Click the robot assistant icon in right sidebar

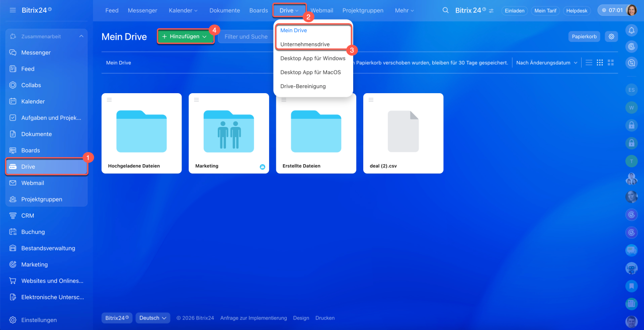pyautogui.click(x=631, y=268)
